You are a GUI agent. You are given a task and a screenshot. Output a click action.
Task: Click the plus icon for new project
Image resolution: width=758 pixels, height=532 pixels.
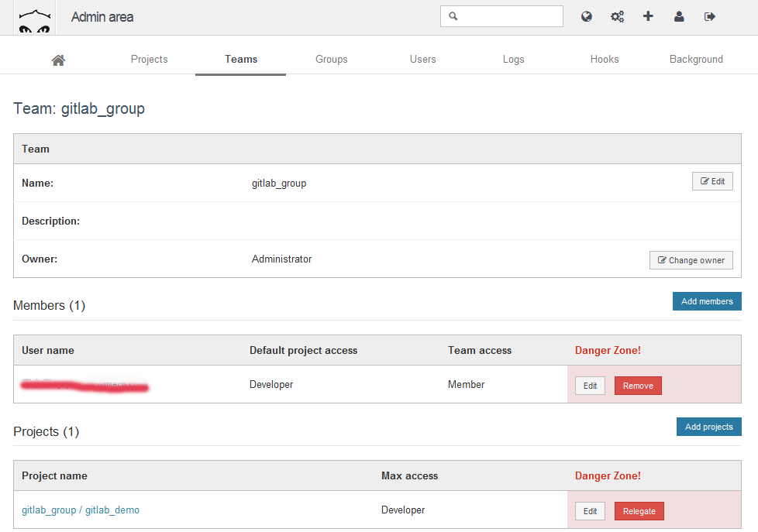(x=648, y=16)
